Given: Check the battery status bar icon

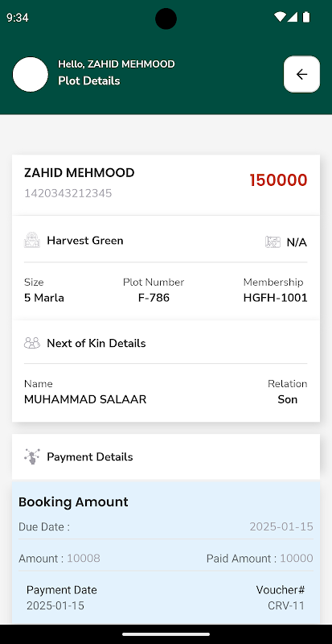Looking at the screenshot, I should pyautogui.click(x=306, y=17).
